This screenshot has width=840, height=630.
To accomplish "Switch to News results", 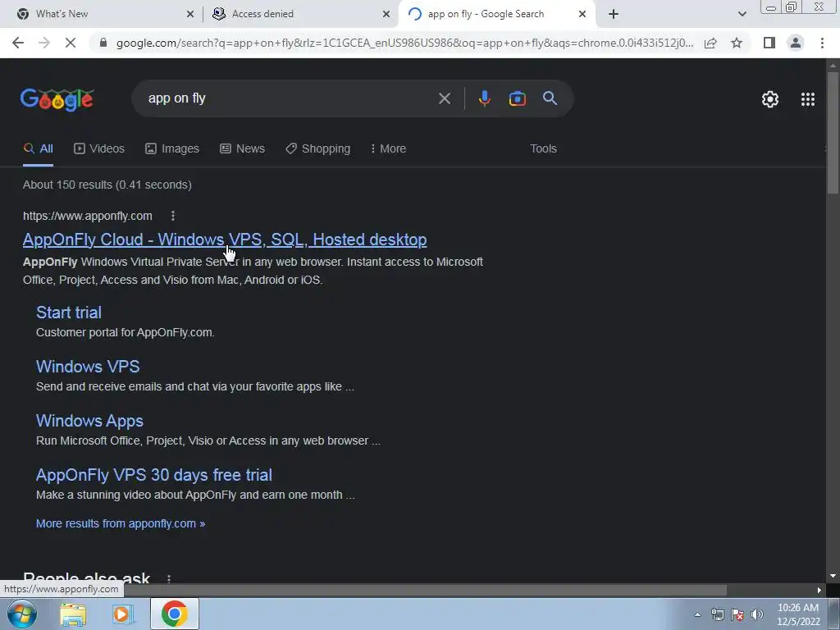I will tap(242, 149).
